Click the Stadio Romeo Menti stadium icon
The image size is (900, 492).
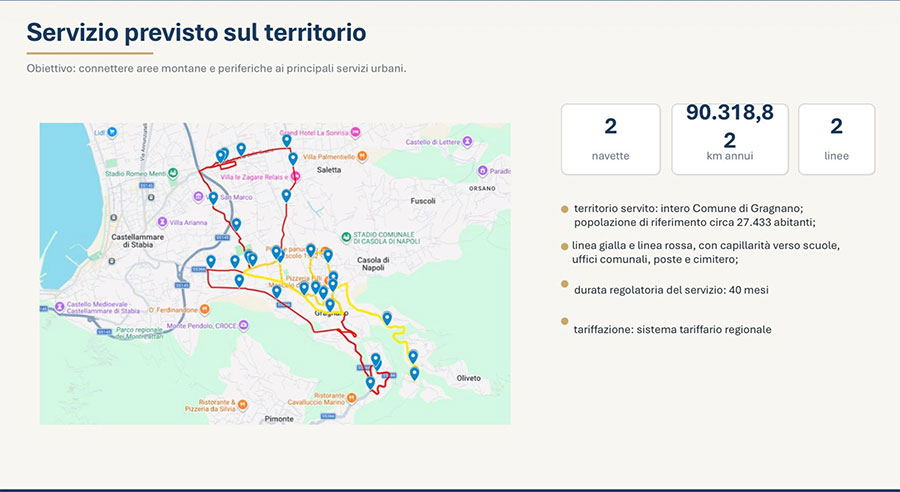[x=173, y=173]
